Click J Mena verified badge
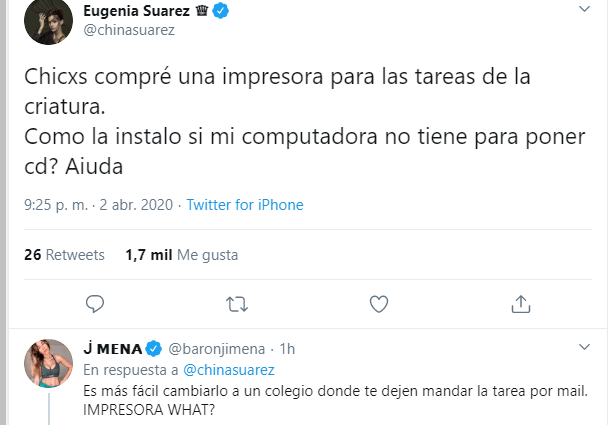 pyautogui.click(x=154, y=349)
